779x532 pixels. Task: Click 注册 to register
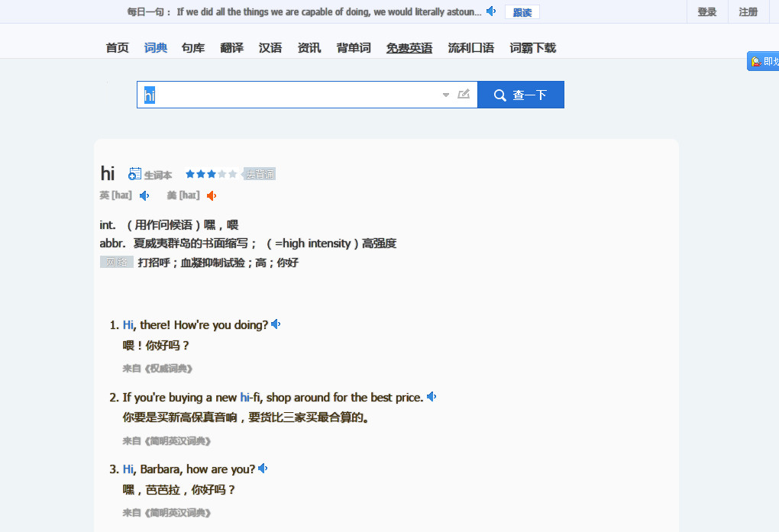click(748, 12)
